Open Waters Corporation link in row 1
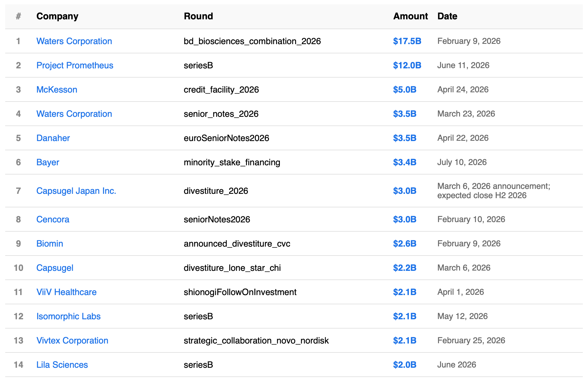The height and width of the screenshot is (379, 588). (74, 41)
